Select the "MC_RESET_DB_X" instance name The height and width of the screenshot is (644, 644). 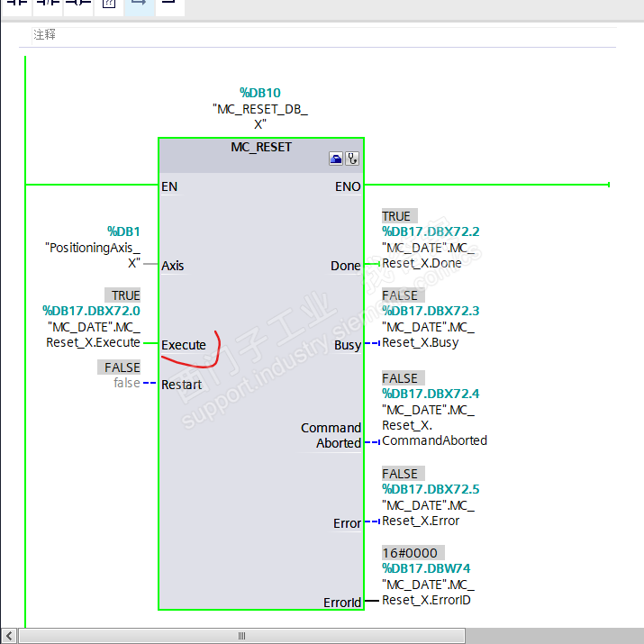click(260, 117)
